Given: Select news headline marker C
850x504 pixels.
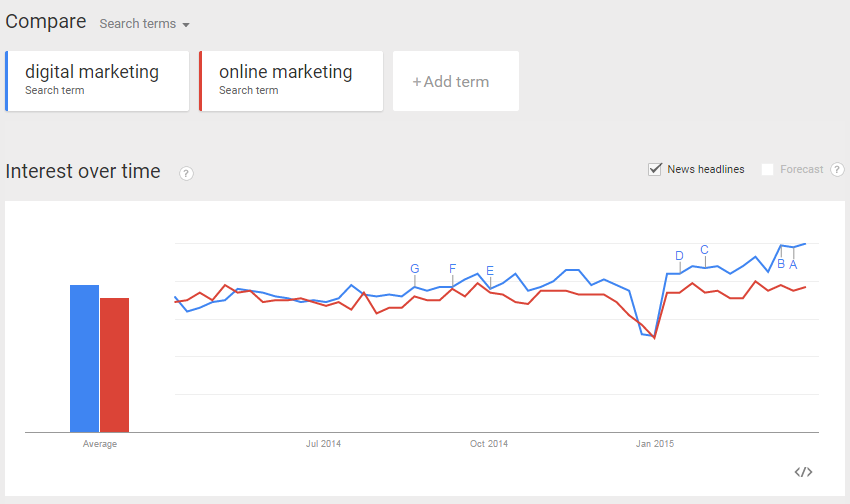Looking at the screenshot, I should click(704, 250).
